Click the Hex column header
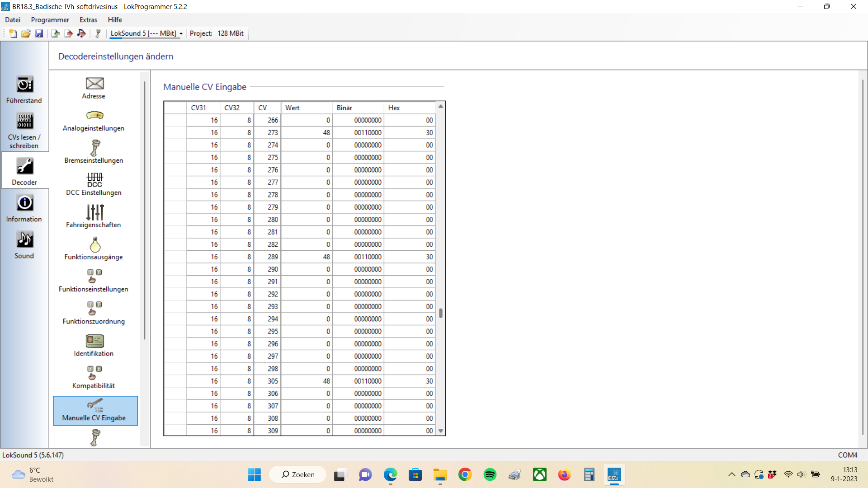Image resolution: width=868 pixels, height=488 pixels. (x=410, y=108)
